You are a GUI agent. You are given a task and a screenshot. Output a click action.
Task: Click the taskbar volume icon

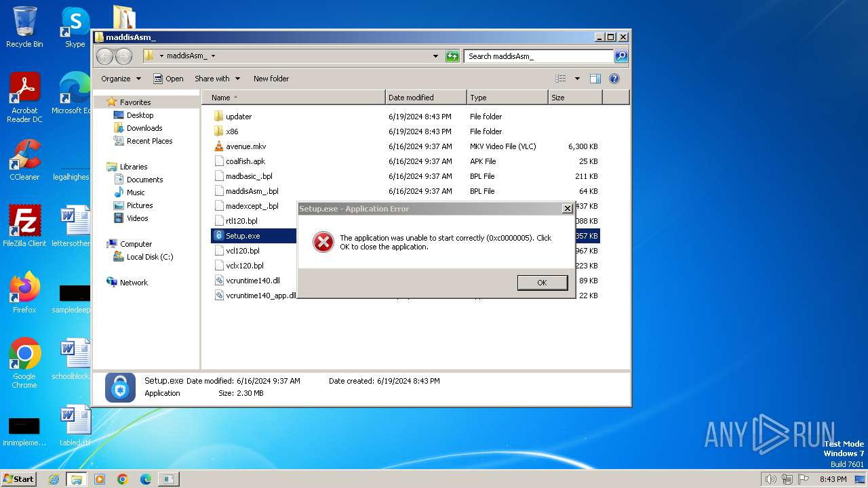[x=770, y=479]
